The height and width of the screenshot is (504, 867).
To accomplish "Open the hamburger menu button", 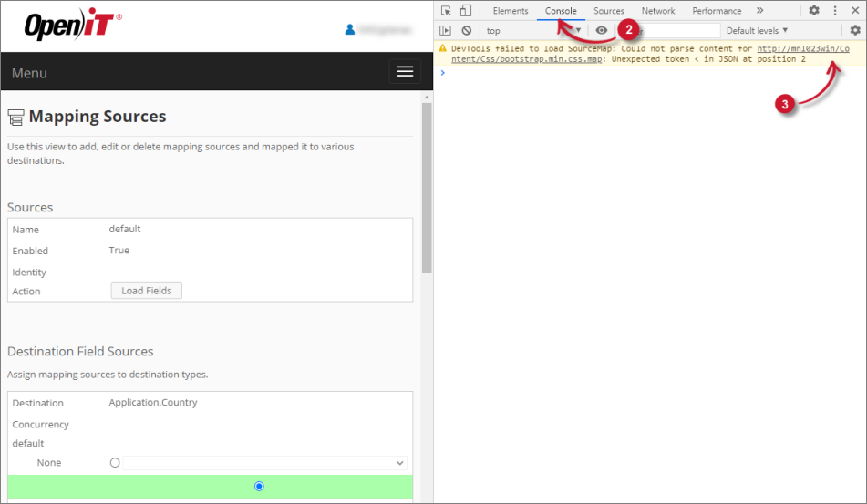I will click(405, 71).
